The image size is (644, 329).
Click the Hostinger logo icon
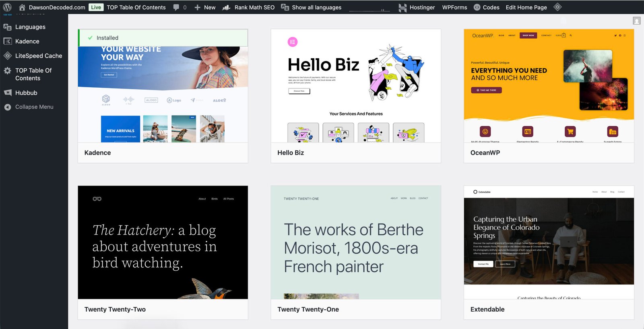tap(402, 7)
